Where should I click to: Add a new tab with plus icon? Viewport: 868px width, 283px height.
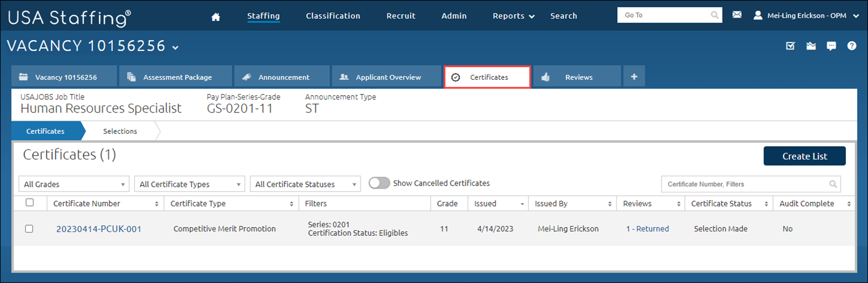pyautogui.click(x=634, y=77)
